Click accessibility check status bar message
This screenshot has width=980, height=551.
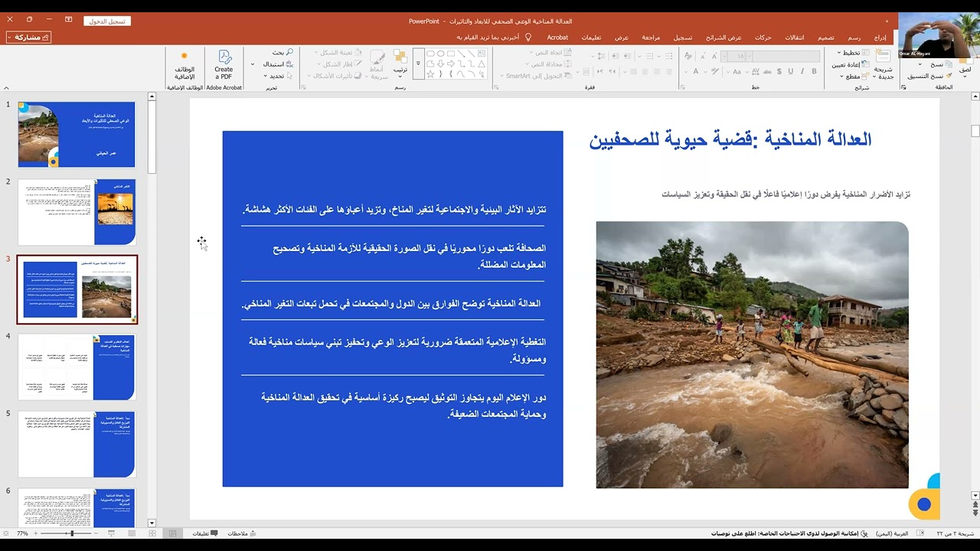pyautogui.click(x=789, y=533)
